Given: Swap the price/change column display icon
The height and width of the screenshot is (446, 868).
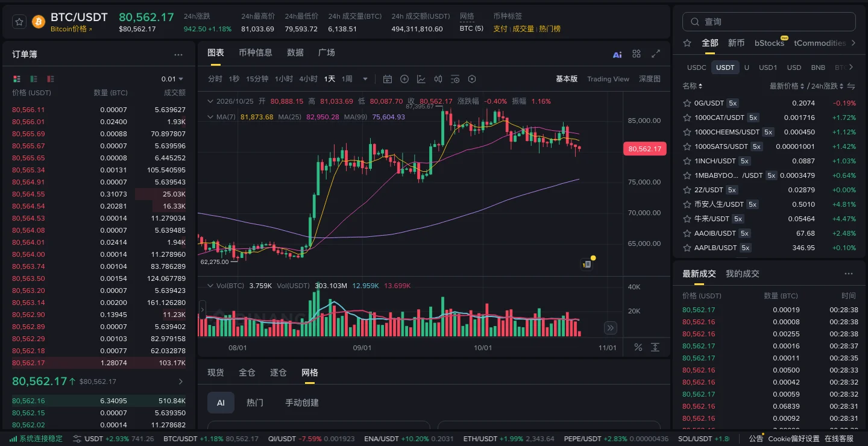Looking at the screenshot, I should coord(851,86).
